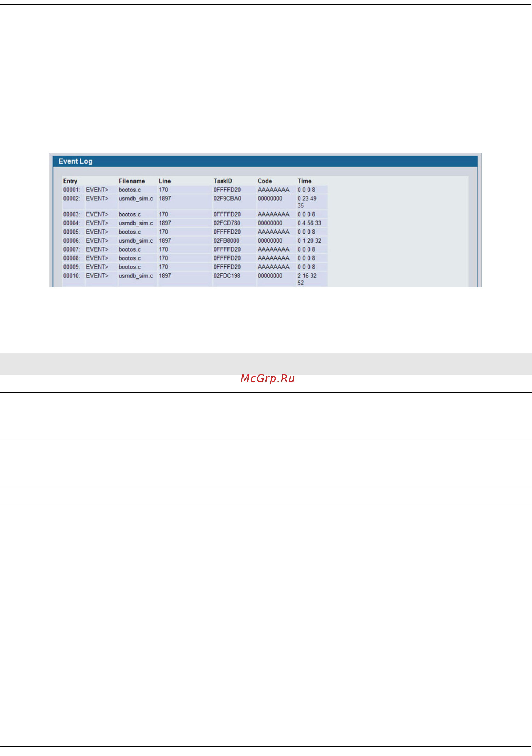The height and width of the screenshot is (756, 532).
Task: Click line value 1897 in entry 00002
Action: tap(165, 199)
